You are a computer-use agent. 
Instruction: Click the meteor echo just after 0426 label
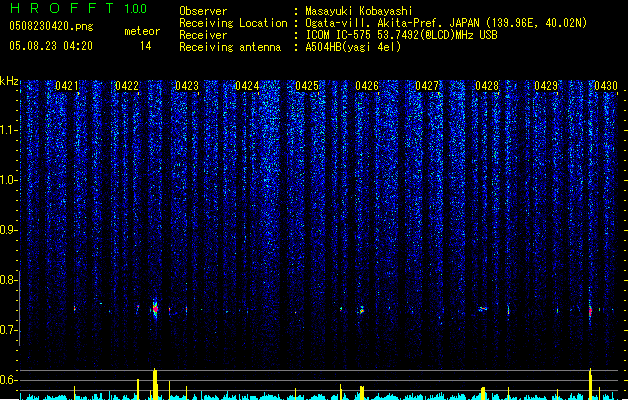(x=361, y=310)
